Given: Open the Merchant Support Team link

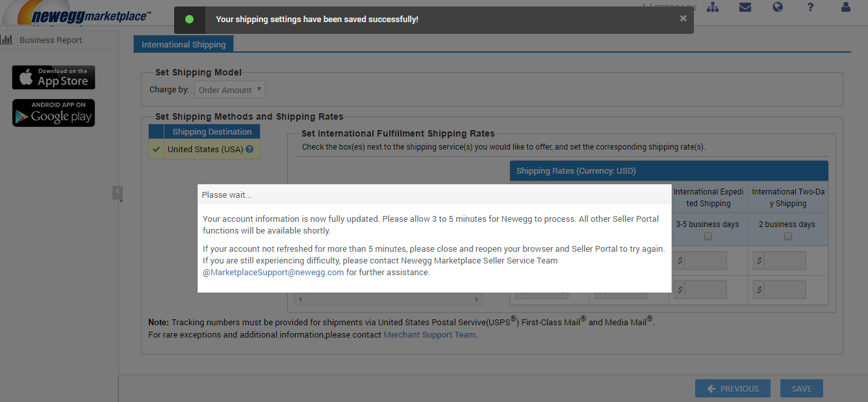Looking at the screenshot, I should [429, 335].
